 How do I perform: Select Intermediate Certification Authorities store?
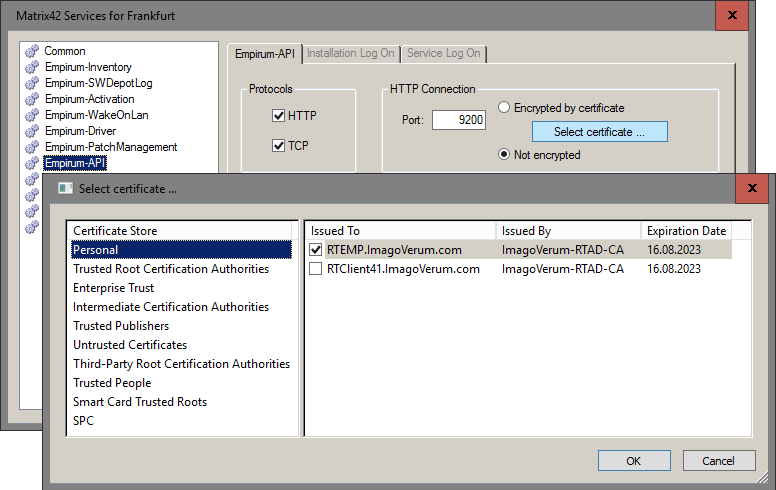[x=171, y=307]
